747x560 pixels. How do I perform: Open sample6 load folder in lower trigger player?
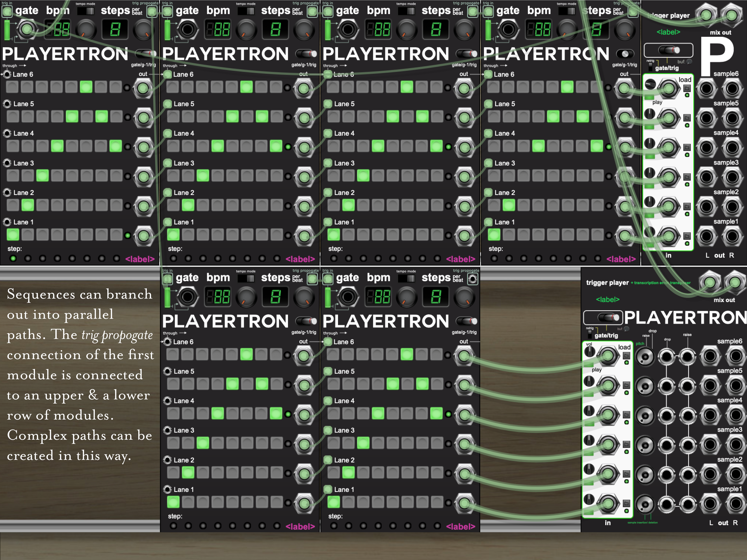[x=626, y=356]
